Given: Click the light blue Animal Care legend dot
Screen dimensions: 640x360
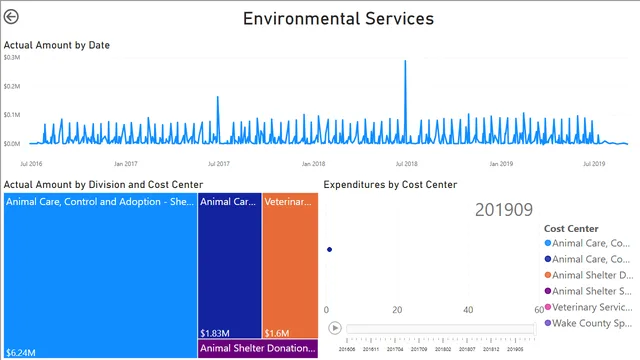Looking at the screenshot, I should (x=548, y=243).
